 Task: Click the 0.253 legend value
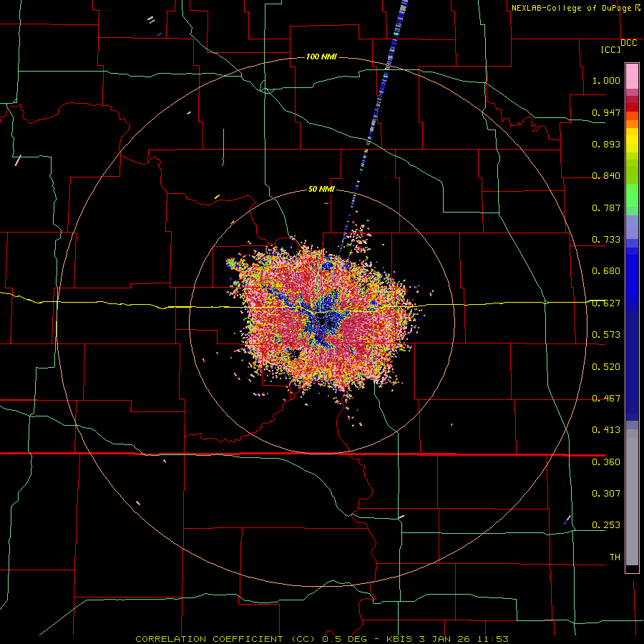point(606,525)
